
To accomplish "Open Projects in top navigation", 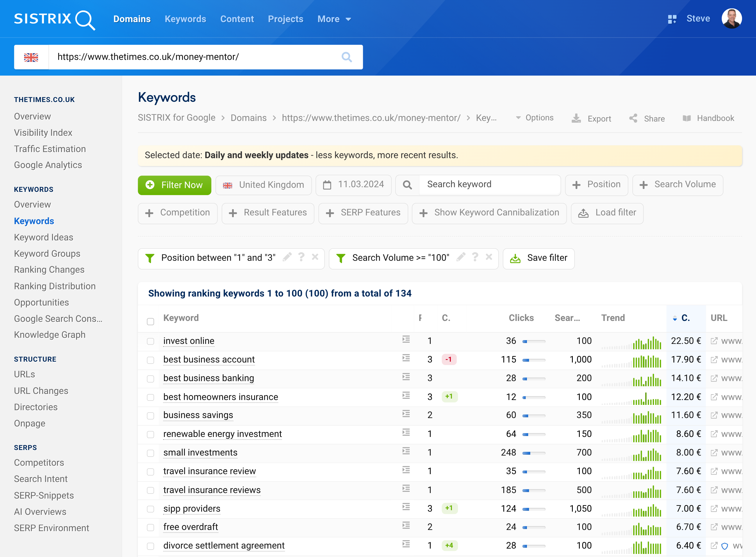I will (x=285, y=19).
